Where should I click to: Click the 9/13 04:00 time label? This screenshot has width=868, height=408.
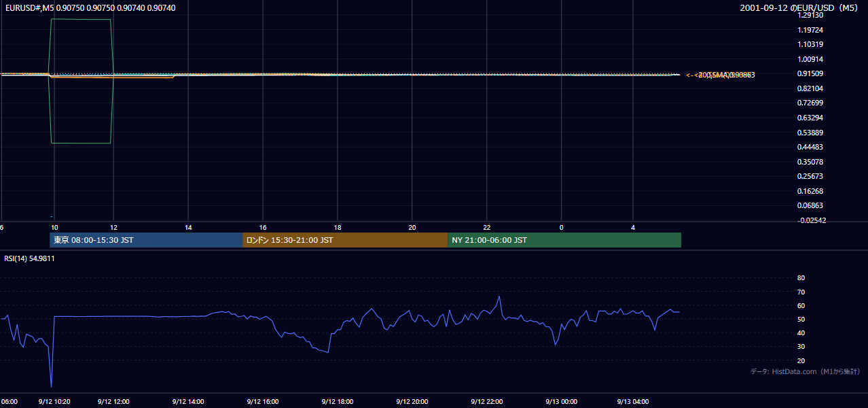(633, 401)
